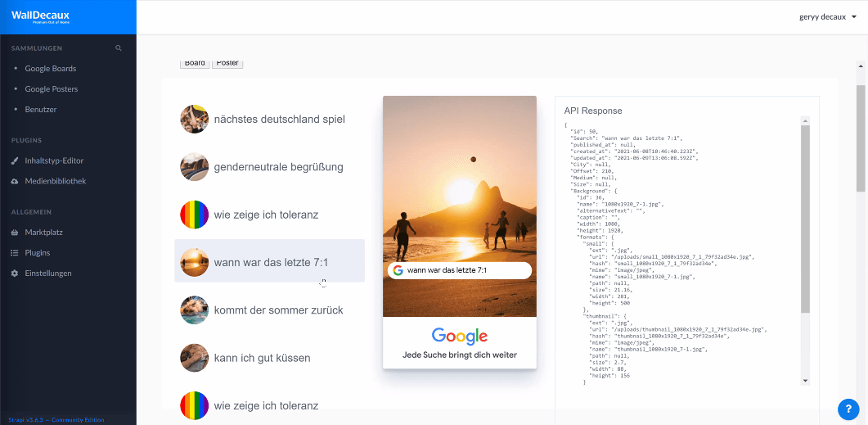Click the Medienbibliothek cloud icon
Image resolution: width=868 pixels, height=425 pixels.
(15, 181)
